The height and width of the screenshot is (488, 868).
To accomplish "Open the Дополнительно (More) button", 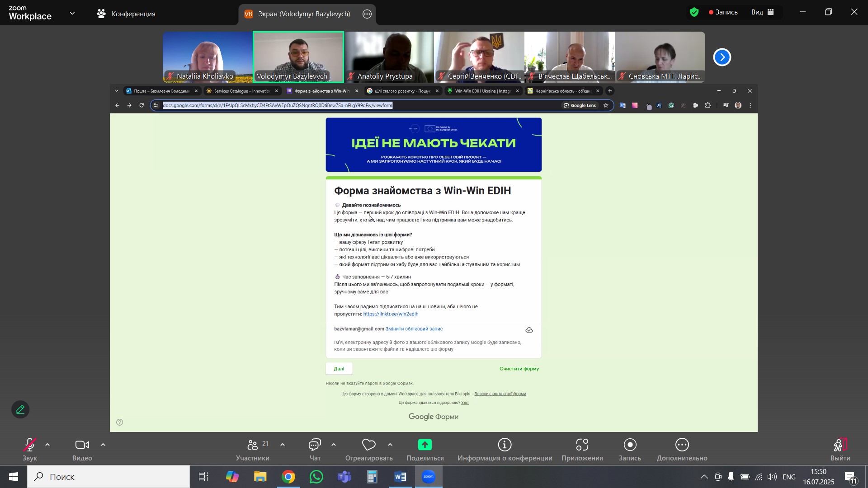I will (682, 446).
